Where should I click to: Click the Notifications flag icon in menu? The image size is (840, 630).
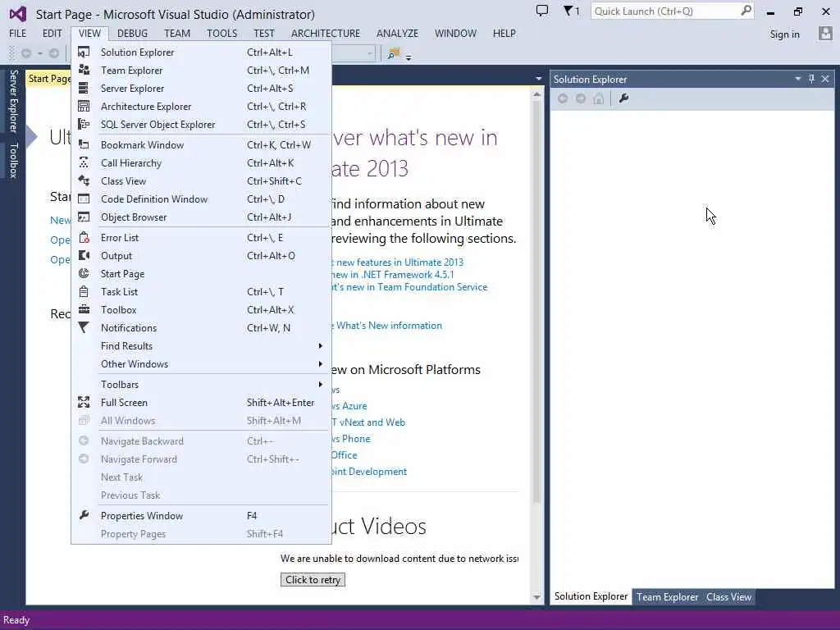84,327
